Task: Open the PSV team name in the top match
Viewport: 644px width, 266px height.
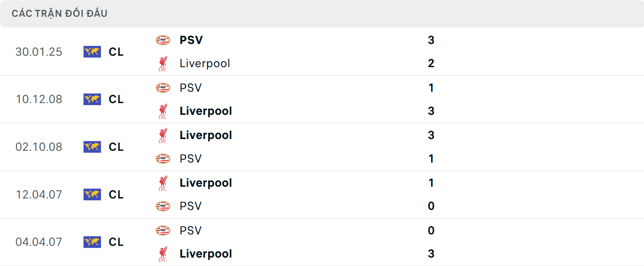Action: (191, 40)
